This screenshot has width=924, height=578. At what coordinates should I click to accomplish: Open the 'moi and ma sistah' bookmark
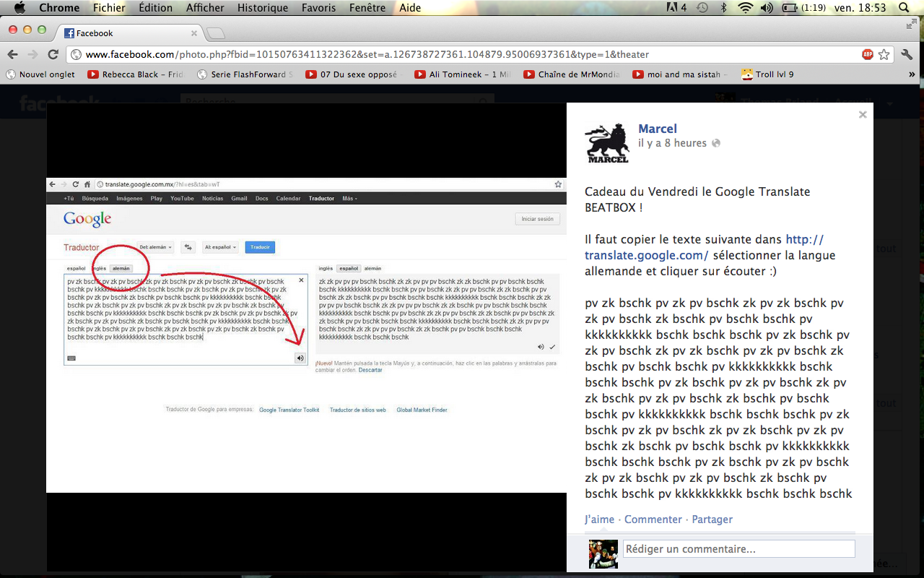(681, 74)
